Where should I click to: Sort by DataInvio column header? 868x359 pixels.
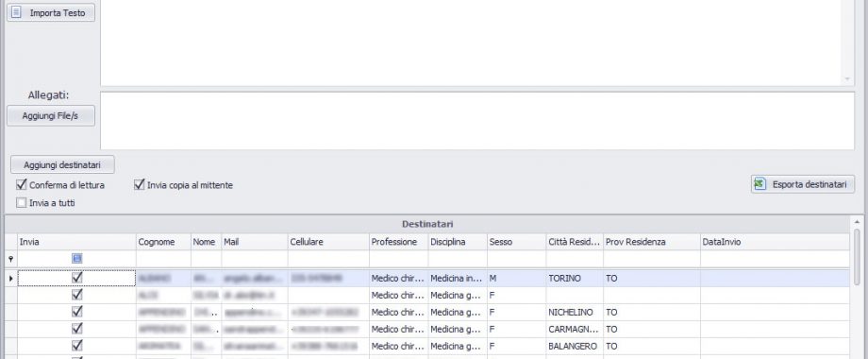click(x=775, y=242)
